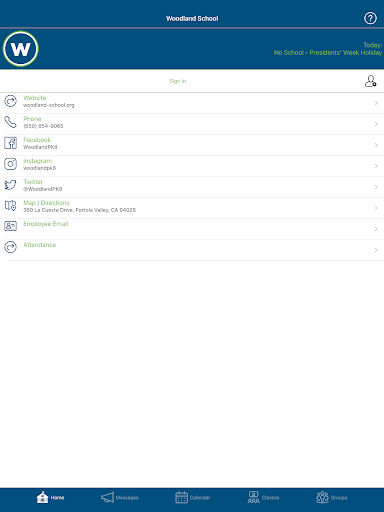Open the Employee Email link label

[x=46, y=224]
